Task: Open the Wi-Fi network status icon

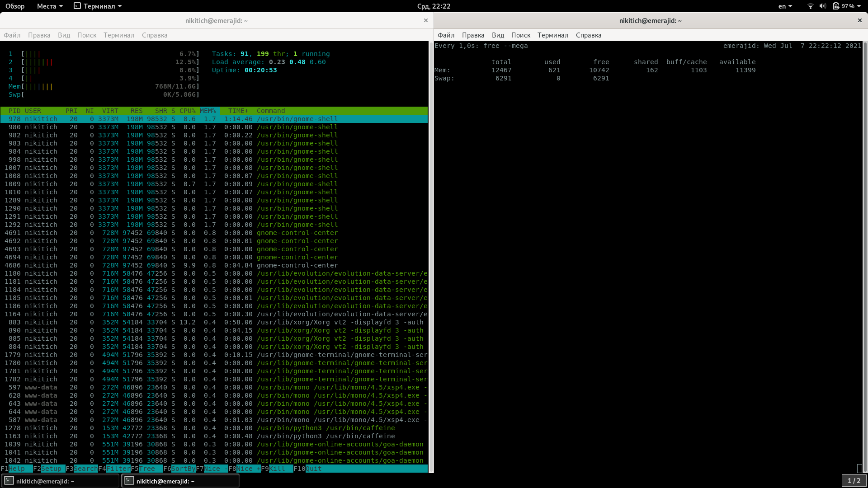Action: 810,6
